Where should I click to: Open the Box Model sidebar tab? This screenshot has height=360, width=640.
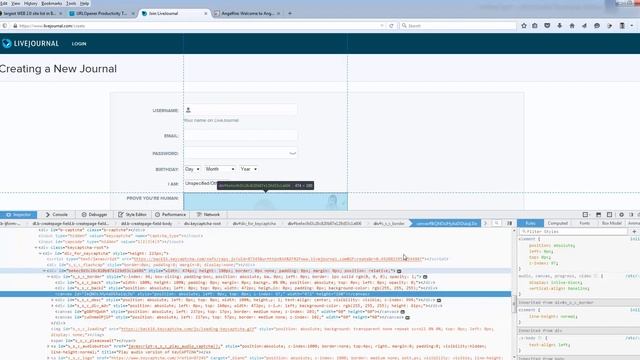611,223
